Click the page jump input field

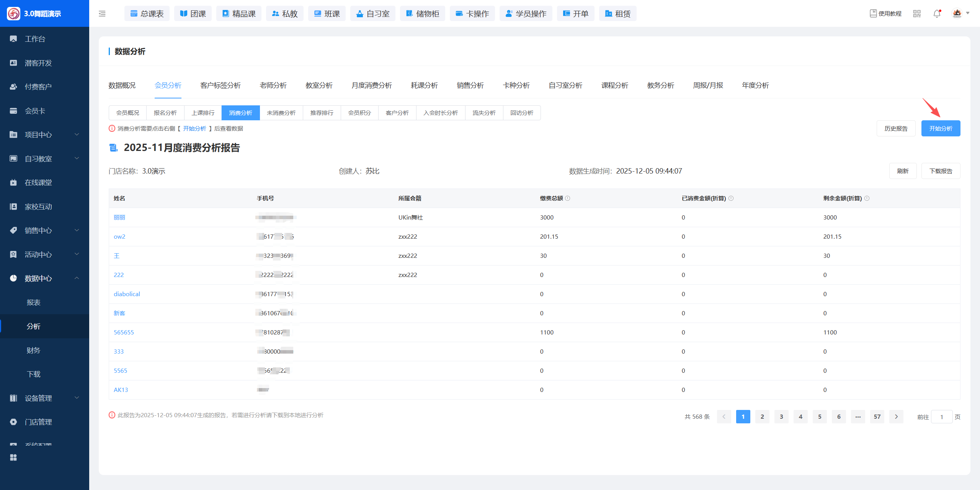click(x=941, y=417)
